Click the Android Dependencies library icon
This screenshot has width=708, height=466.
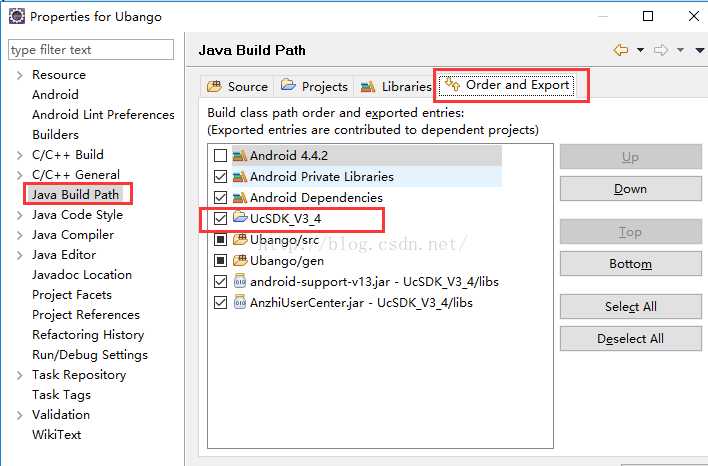pos(240,198)
